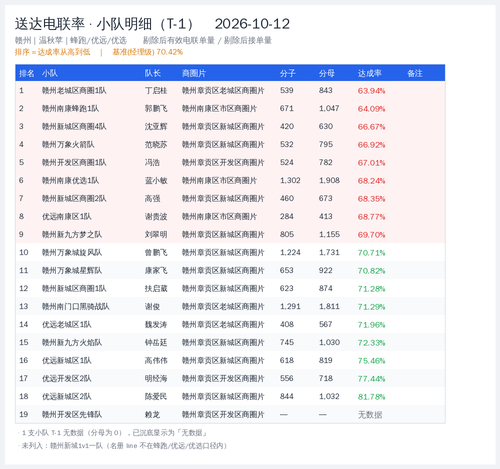Select team name 赣州老城区商圈1队

tap(74, 90)
